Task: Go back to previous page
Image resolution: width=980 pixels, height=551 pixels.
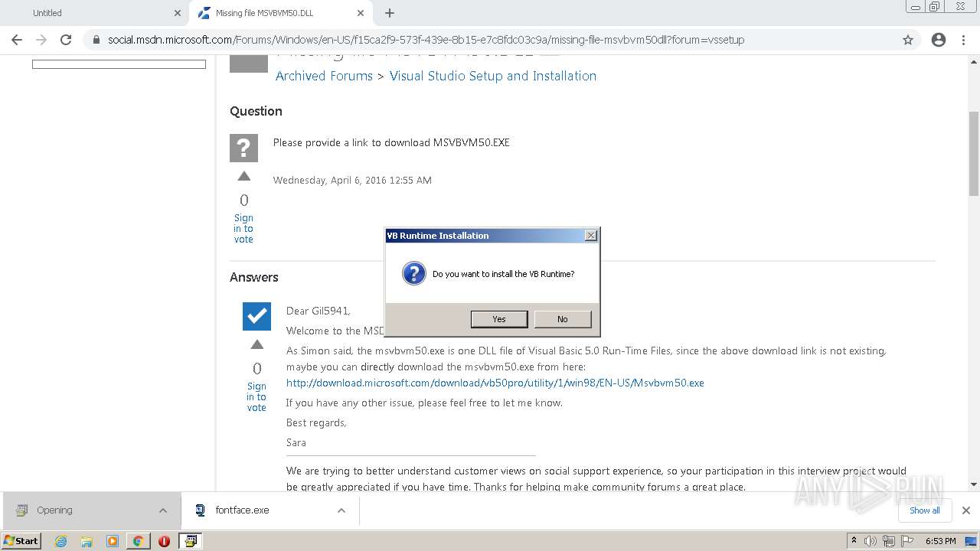Action: [x=17, y=40]
